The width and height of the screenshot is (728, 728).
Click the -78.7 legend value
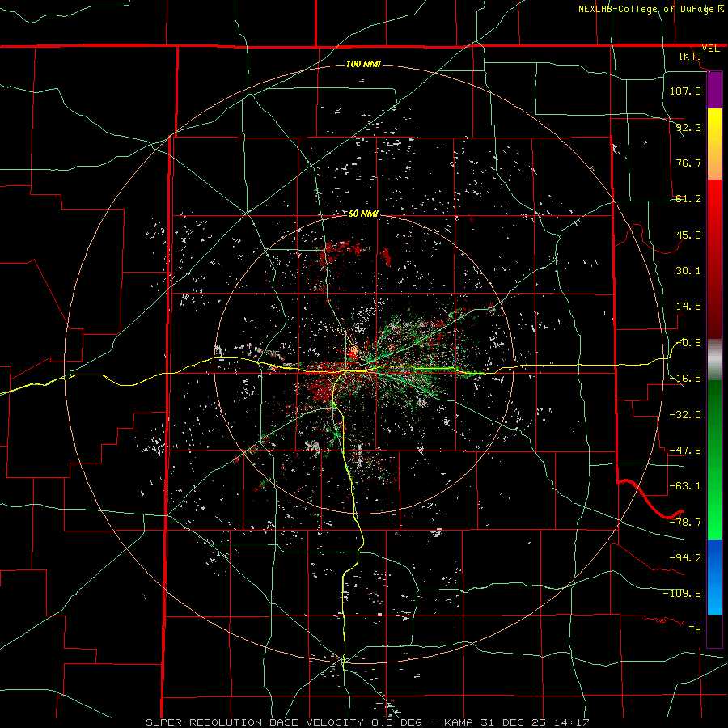pos(685,523)
